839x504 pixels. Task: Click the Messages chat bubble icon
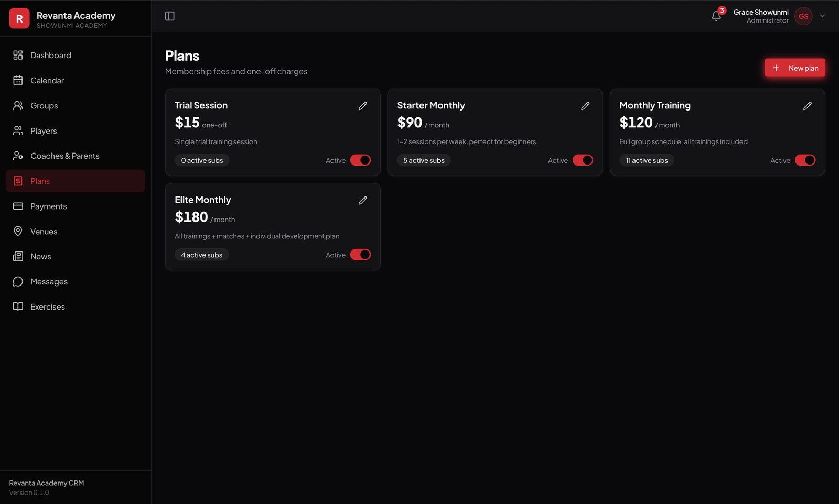tap(18, 281)
